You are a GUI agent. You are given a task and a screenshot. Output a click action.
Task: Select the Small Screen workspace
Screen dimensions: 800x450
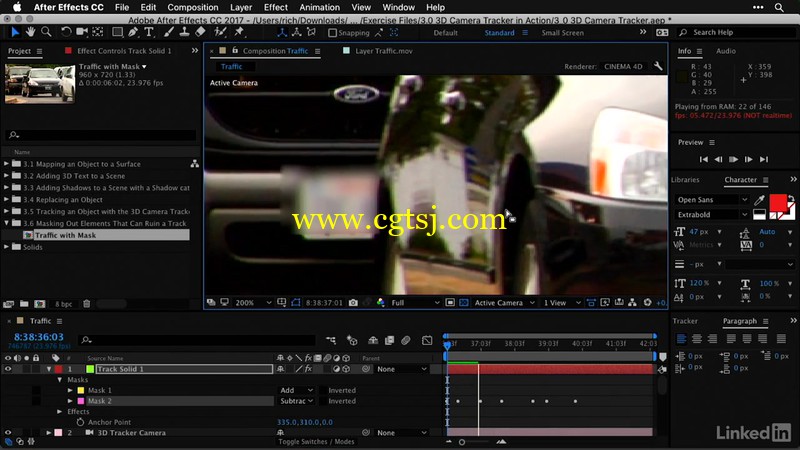pyautogui.click(x=562, y=33)
